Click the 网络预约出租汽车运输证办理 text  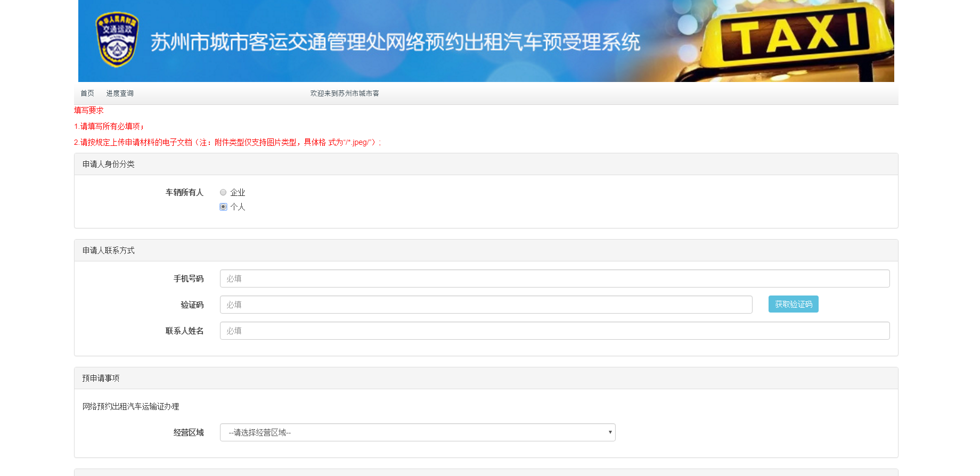point(130,406)
